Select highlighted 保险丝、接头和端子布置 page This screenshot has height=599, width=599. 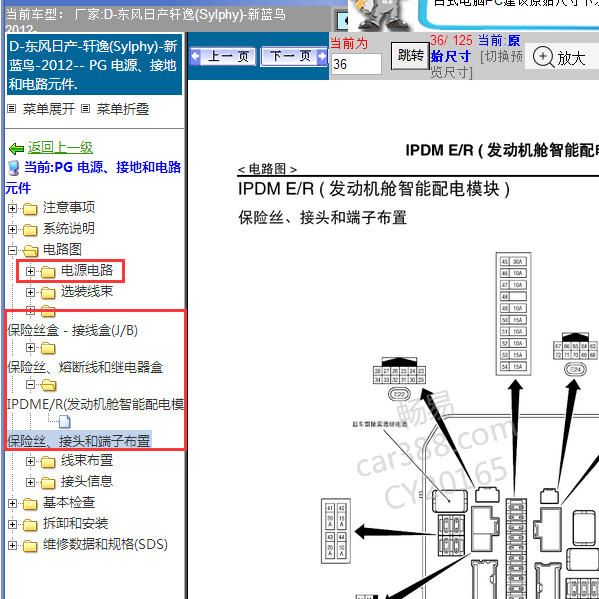[x=79, y=441]
